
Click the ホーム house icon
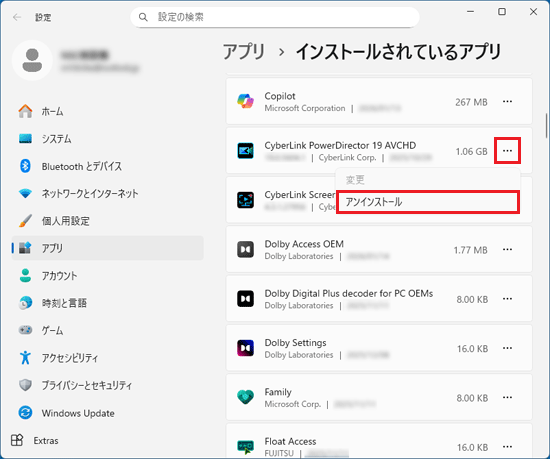click(x=25, y=111)
